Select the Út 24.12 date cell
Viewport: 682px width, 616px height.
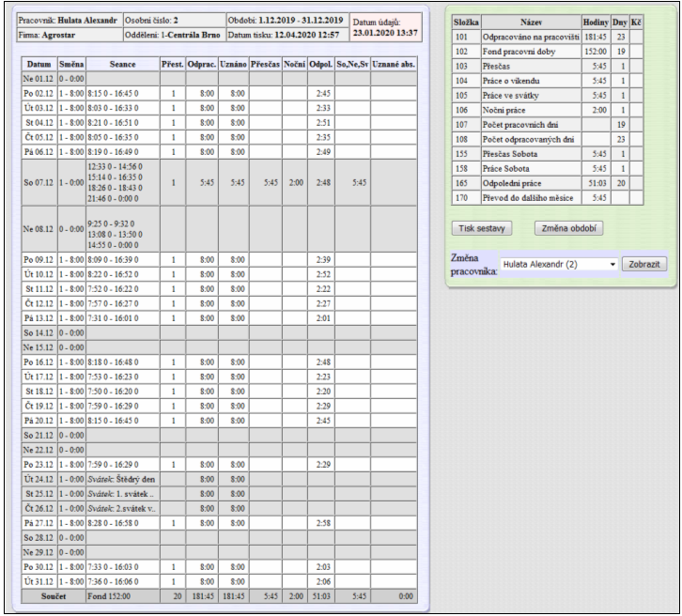39,479
